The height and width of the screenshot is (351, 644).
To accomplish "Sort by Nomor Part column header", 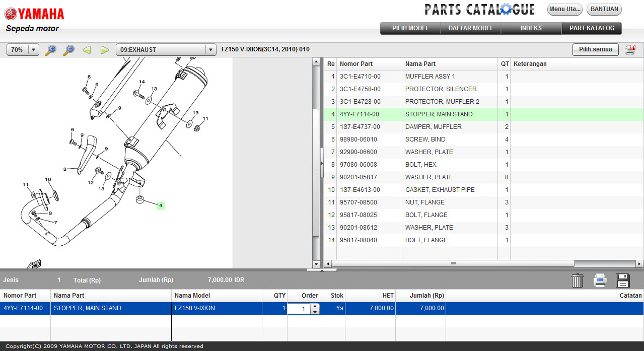I will click(369, 64).
